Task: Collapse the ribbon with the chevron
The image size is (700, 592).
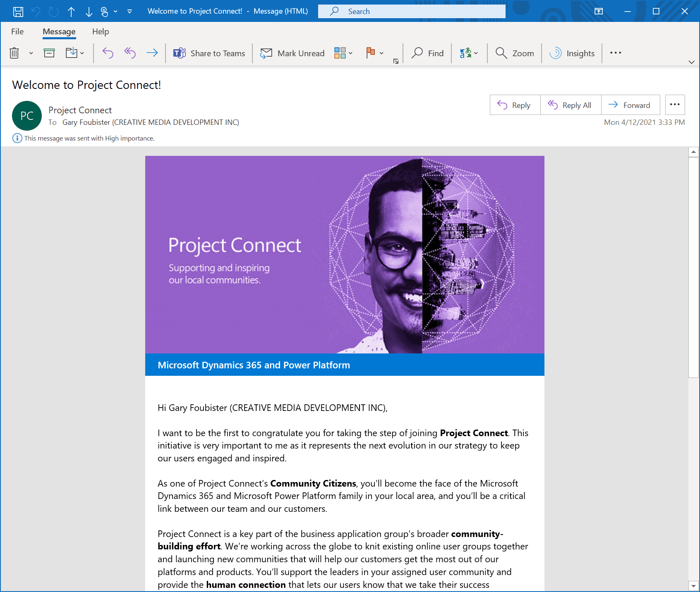Action: pos(691,62)
